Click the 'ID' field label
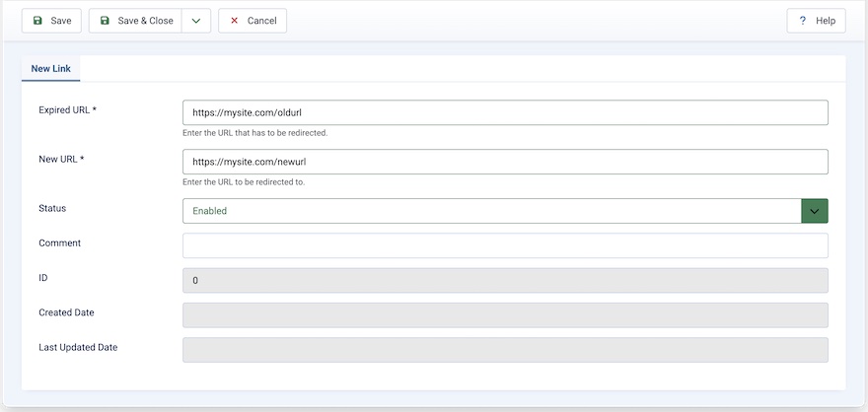The width and height of the screenshot is (868, 412). [43, 278]
